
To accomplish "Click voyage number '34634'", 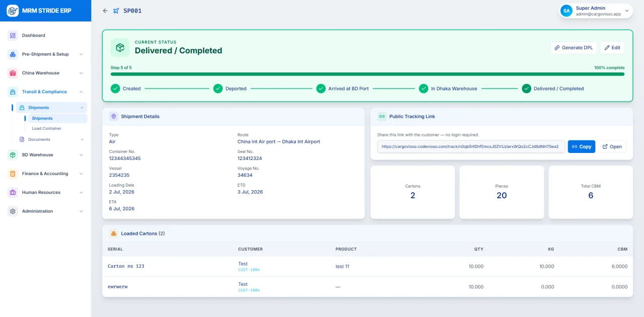I will point(245,175).
